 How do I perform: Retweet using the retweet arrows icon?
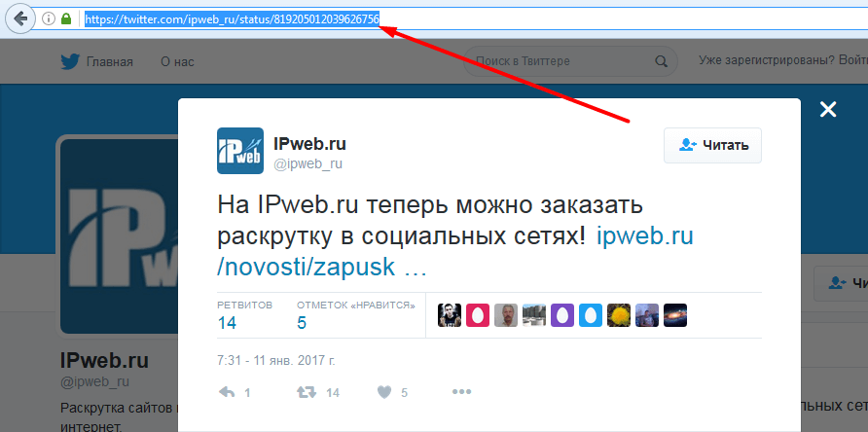click(x=307, y=393)
